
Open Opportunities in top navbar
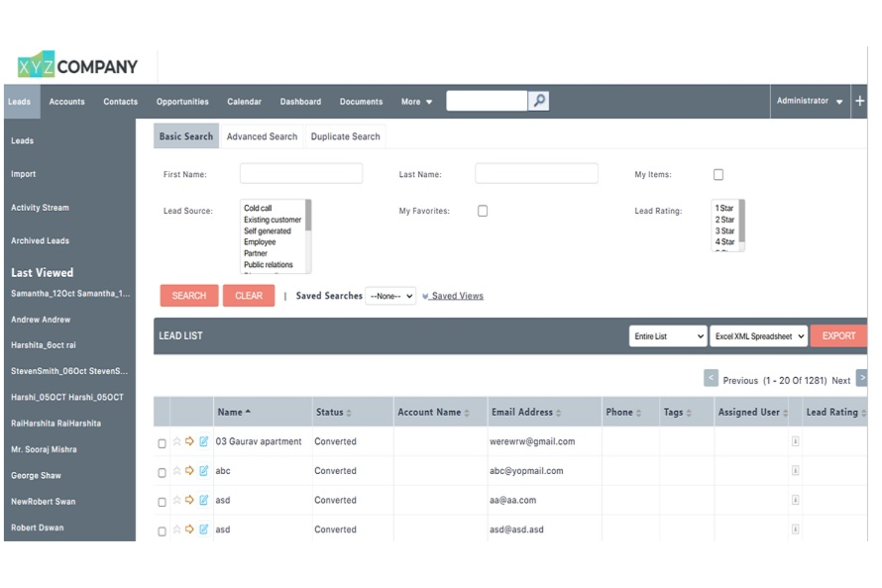tap(182, 102)
